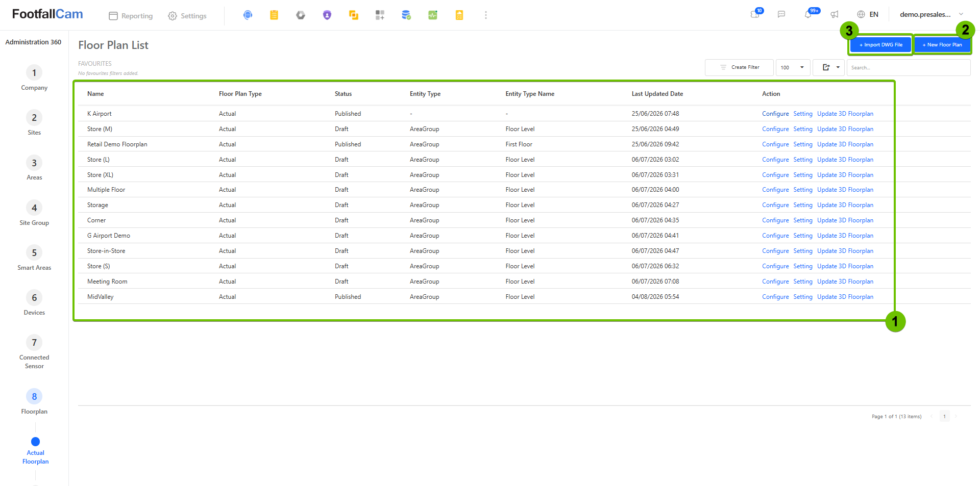This screenshot has width=980, height=486.
Task: Select the MidValley name cell
Action: pyautogui.click(x=101, y=297)
